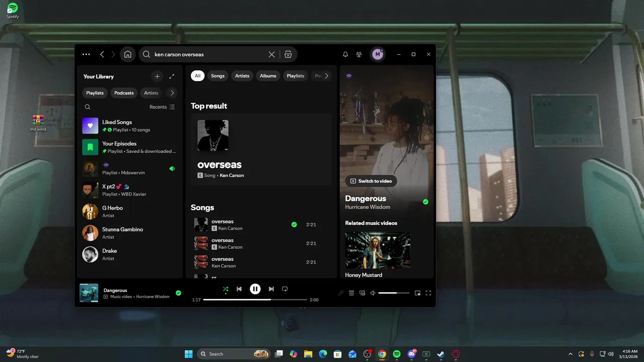The height and width of the screenshot is (362, 644).
Task: Open Liked Songs playlist
Action: pos(130,126)
